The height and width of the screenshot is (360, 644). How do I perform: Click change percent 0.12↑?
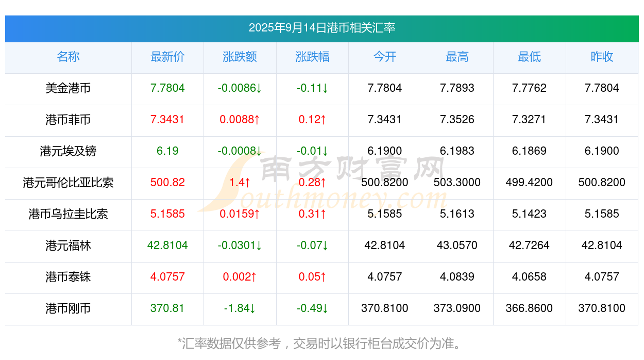click(312, 120)
